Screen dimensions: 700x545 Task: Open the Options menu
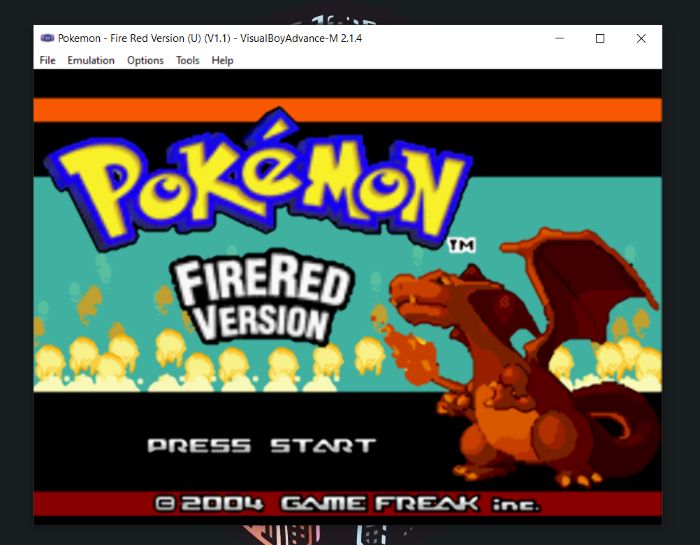pyautogui.click(x=145, y=60)
